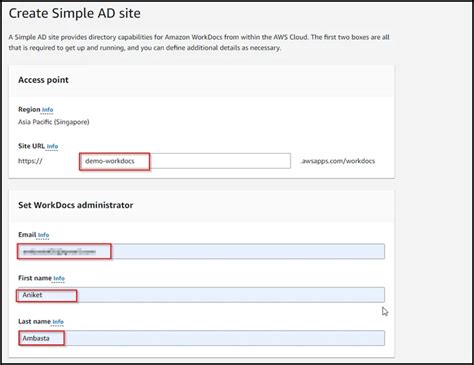This screenshot has width=474, height=365.
Task: Click the Create Simple AD site heading
Action: [x=75, y=13]
